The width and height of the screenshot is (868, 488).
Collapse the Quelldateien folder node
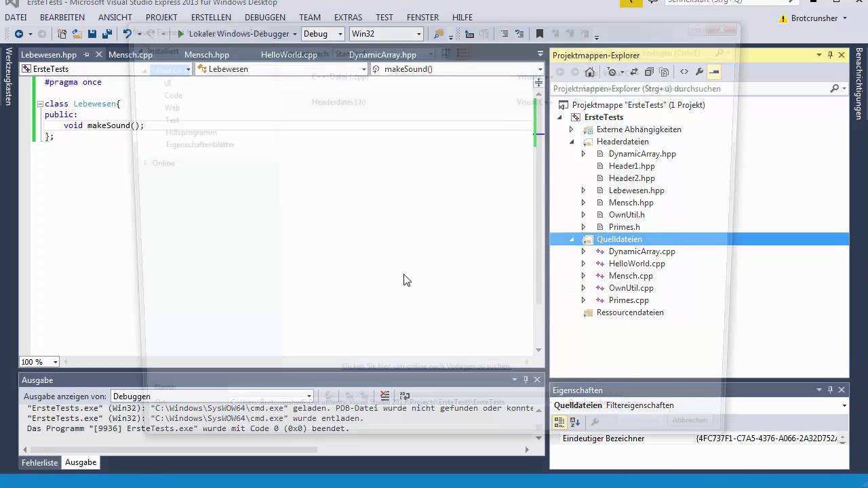pyautogui.click(x=571, y=239)
